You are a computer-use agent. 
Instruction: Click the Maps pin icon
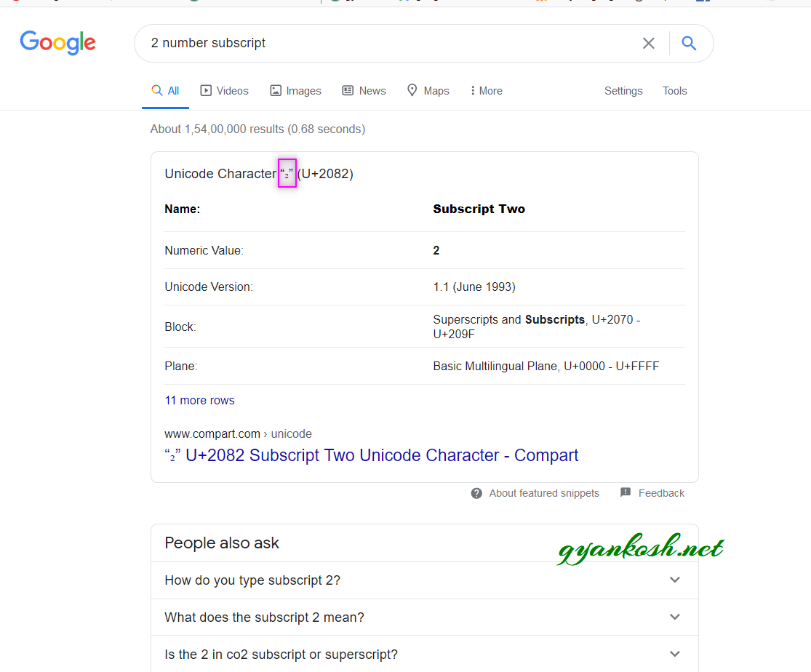[412, 90]
